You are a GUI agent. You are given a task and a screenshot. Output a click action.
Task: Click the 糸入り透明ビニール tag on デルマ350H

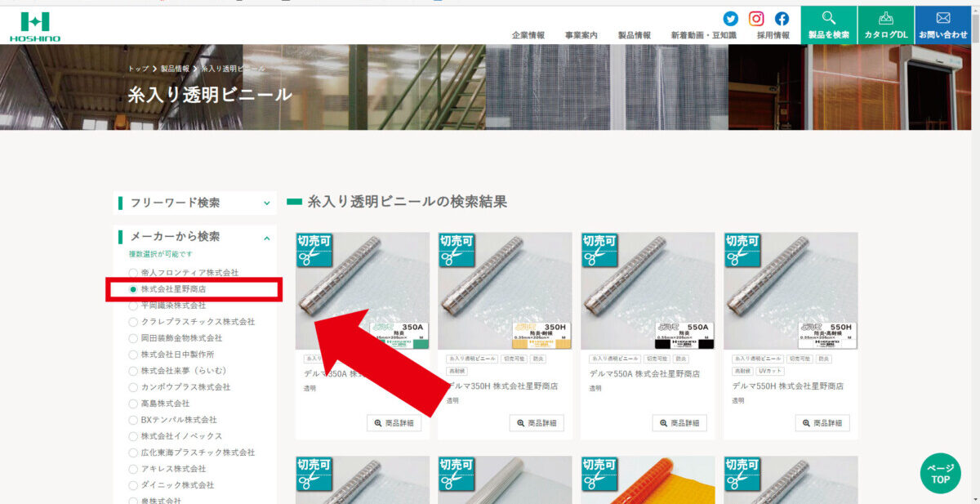pos(472,359)
